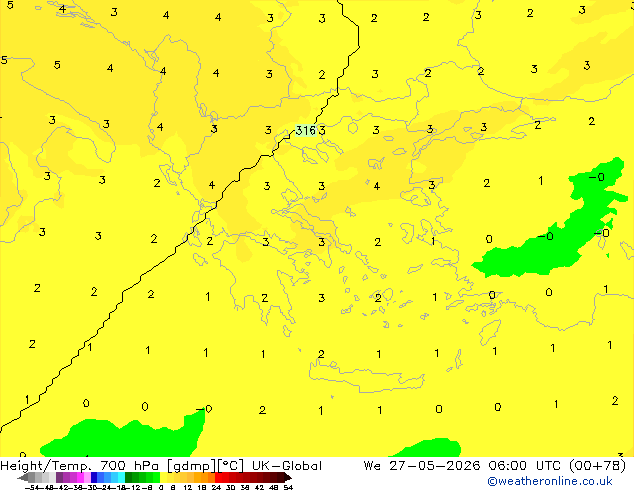The width and height of the screenshot is (634, 490).
Task: Pick the yellow legend swatch above 0
Action: coord(163,477)
